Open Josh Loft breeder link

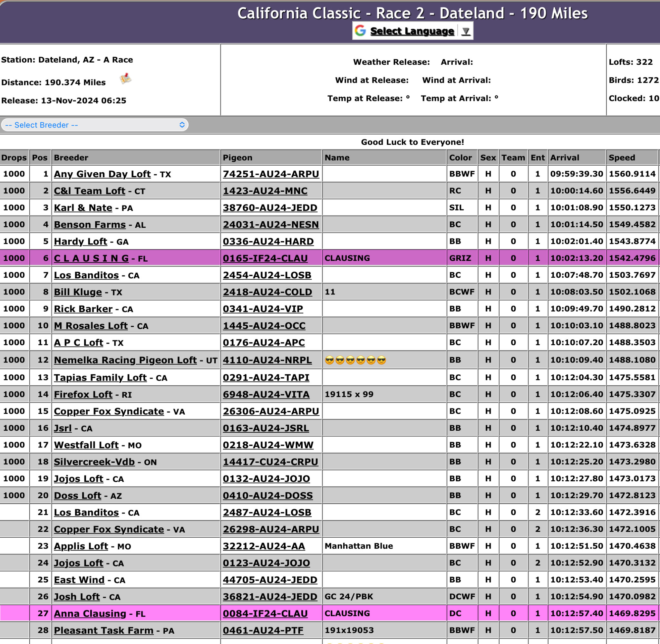click(x=77, y=597)
